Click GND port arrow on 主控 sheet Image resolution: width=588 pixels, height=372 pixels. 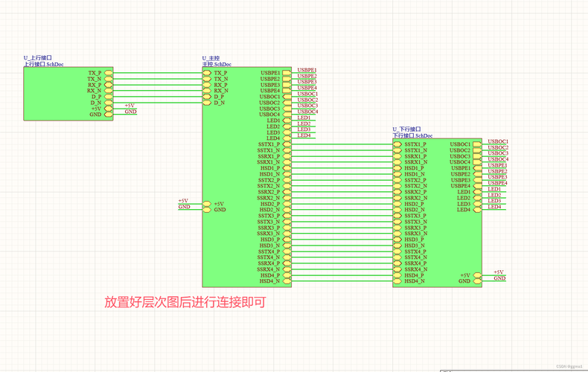coord(207,210)
